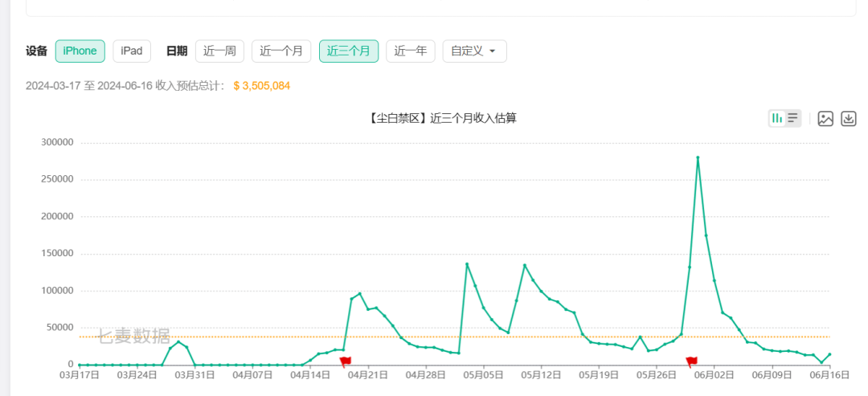868x396 pixels.
Task: Click the 尘白禁区 chart title
Action: 441,118
